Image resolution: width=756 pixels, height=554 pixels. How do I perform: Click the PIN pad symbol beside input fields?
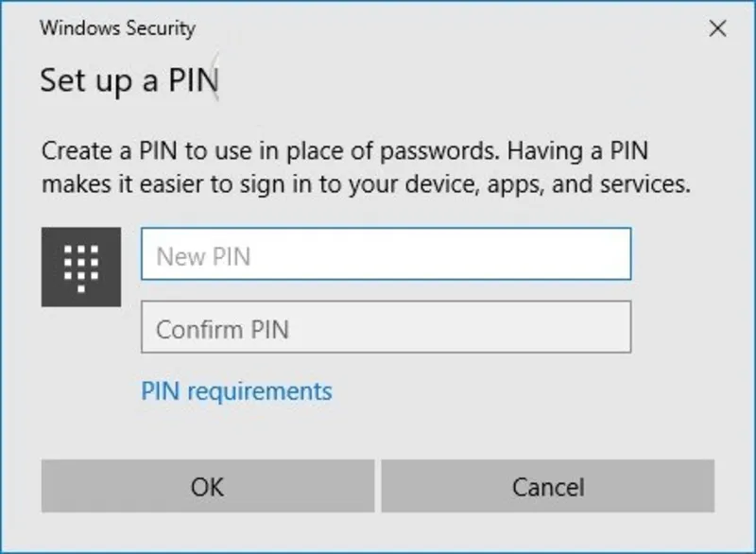[x=81, y=268]
